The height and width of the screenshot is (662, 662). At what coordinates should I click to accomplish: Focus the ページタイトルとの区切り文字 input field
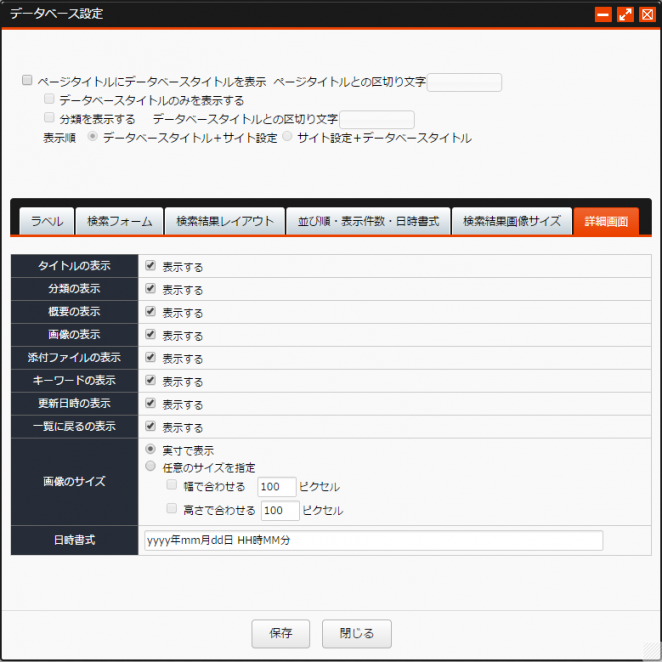(x=464, y=82)
